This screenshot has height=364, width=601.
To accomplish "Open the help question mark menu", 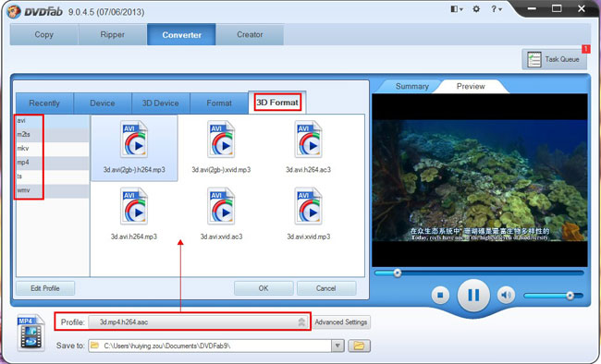I will (x=497, y=9).
